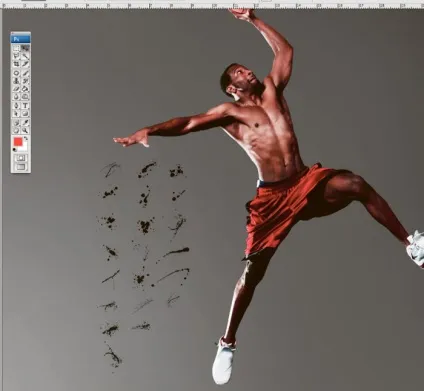Click the Ps logo on the tools panel

(x=20, y=39)
